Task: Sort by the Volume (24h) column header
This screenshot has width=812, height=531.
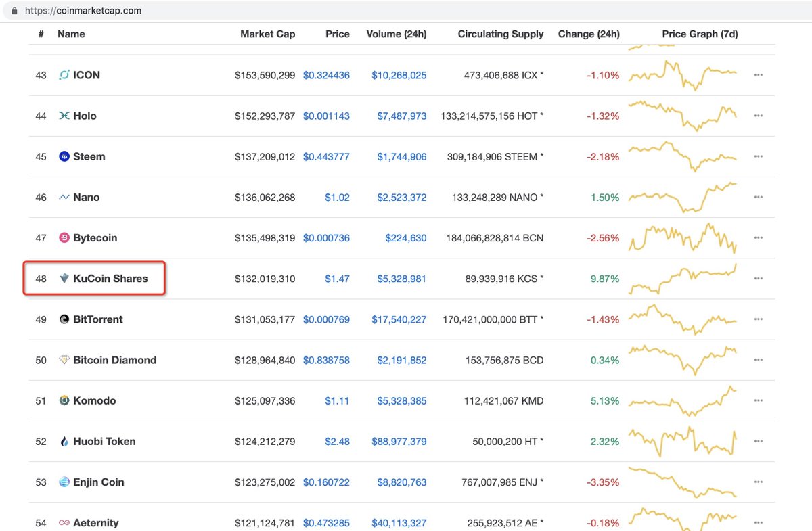Action: [397, 34]
